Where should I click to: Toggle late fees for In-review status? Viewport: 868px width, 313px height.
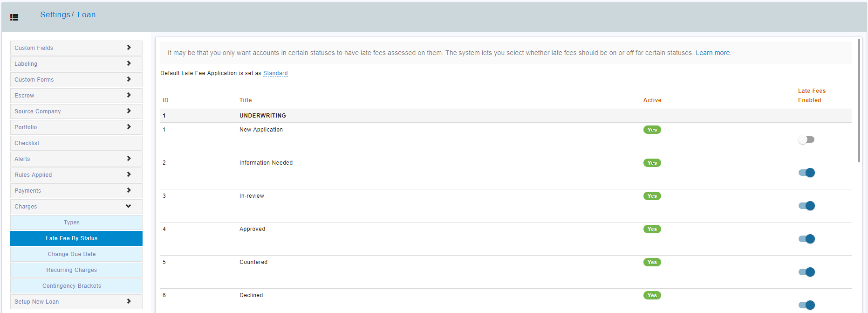[x=806, y=206]
